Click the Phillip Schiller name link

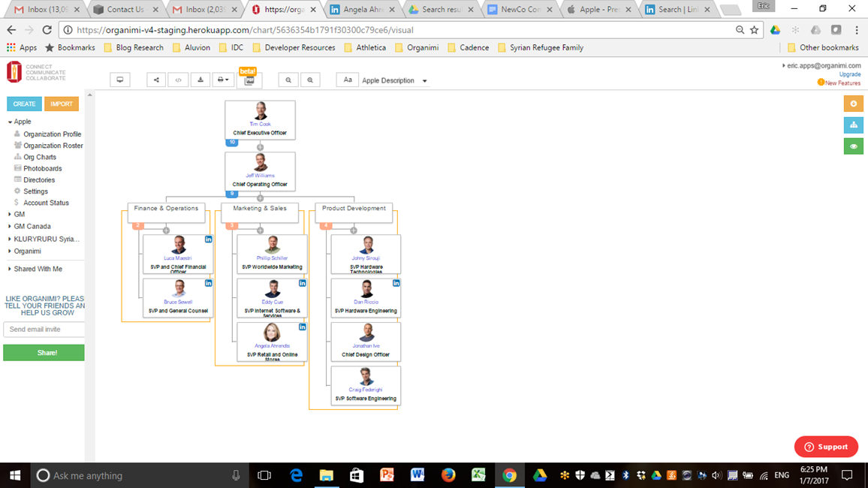click(x=272, y=258)
